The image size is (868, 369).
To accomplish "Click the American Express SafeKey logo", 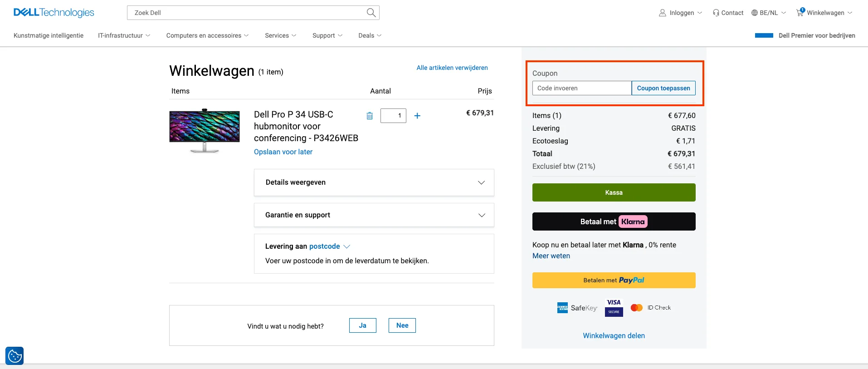I will click(x=577, y=308).
